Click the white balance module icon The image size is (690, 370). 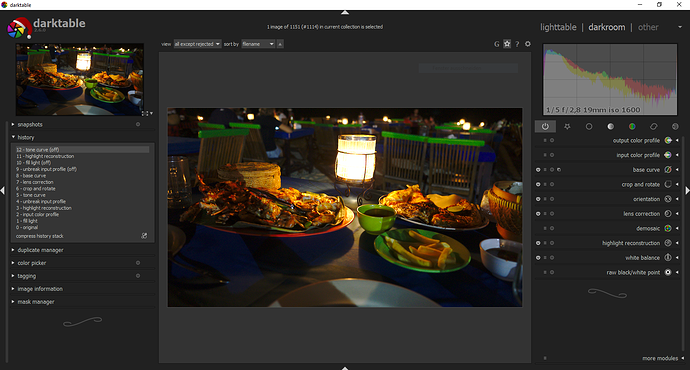[668, 257]
